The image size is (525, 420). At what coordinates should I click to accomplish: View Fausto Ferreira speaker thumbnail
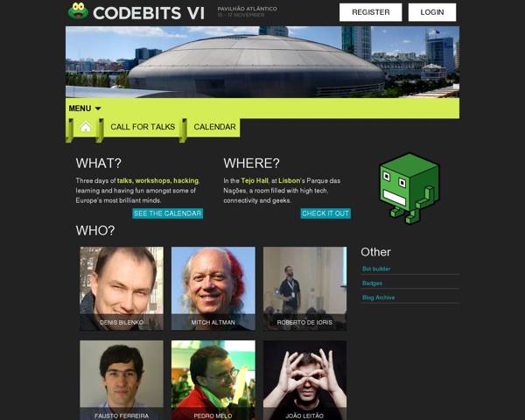pos(122,380)
